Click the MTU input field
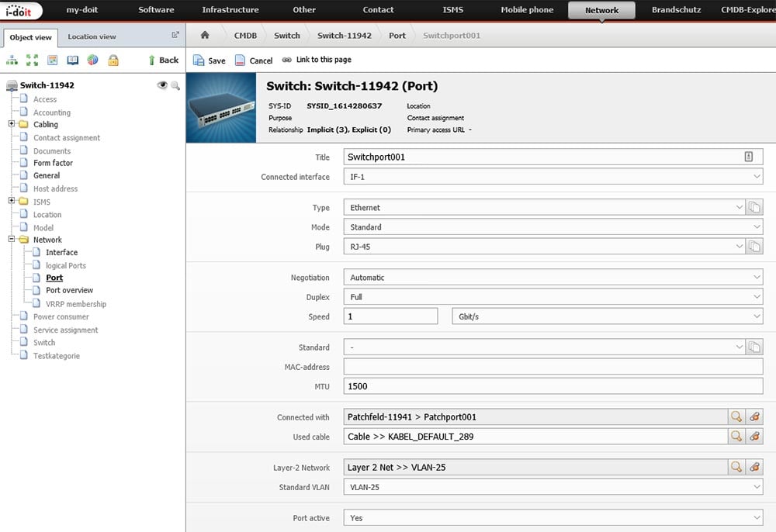The height and width of the screenshot is (532, 776). [x=553, y=386]
